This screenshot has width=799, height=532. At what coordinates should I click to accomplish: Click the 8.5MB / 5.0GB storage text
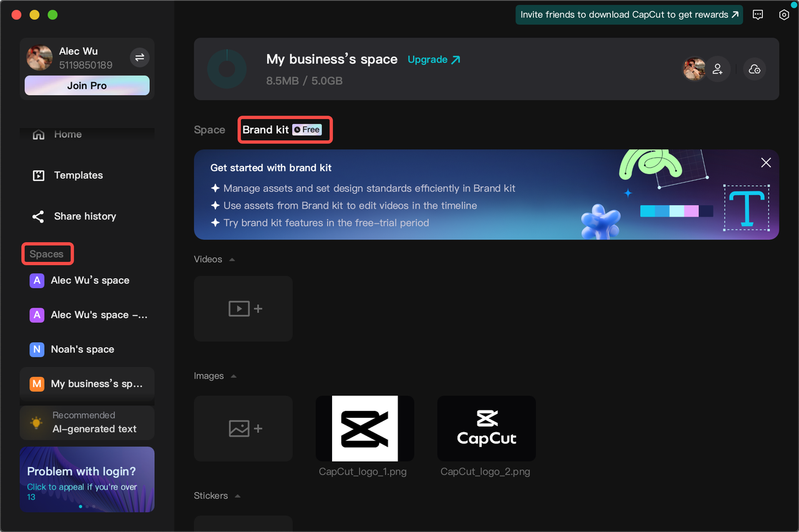point(305,80)
